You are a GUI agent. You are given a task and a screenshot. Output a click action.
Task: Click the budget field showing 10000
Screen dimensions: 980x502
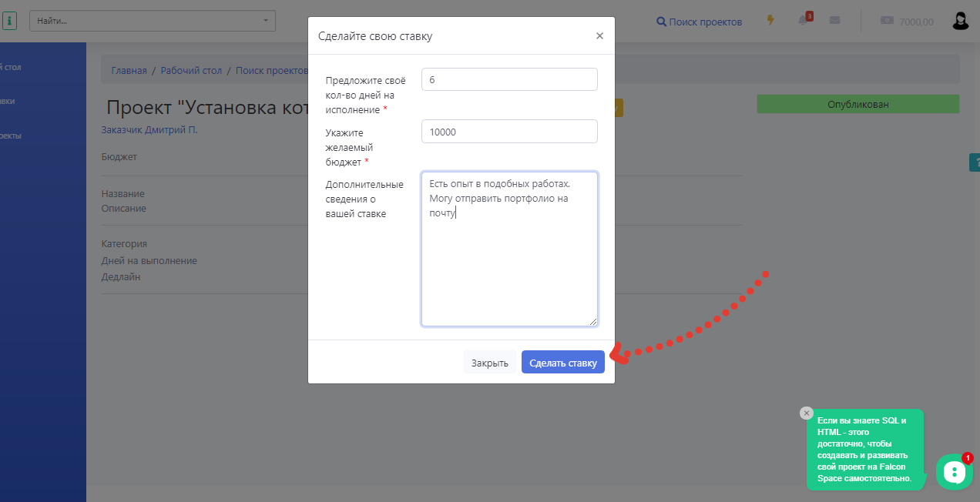(x=508, y=131)
